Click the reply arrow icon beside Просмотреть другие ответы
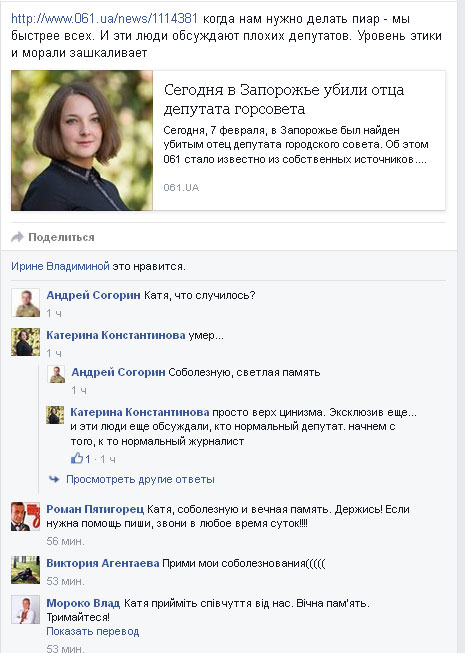465x653 pixels. [54, 479]
